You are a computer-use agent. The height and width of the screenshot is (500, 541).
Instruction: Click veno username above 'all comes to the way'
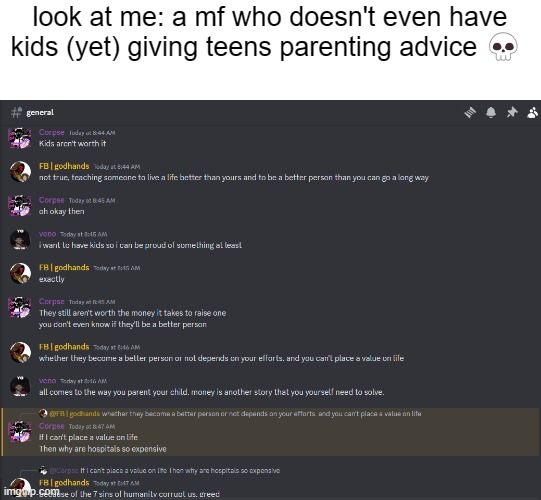(48, 381)
